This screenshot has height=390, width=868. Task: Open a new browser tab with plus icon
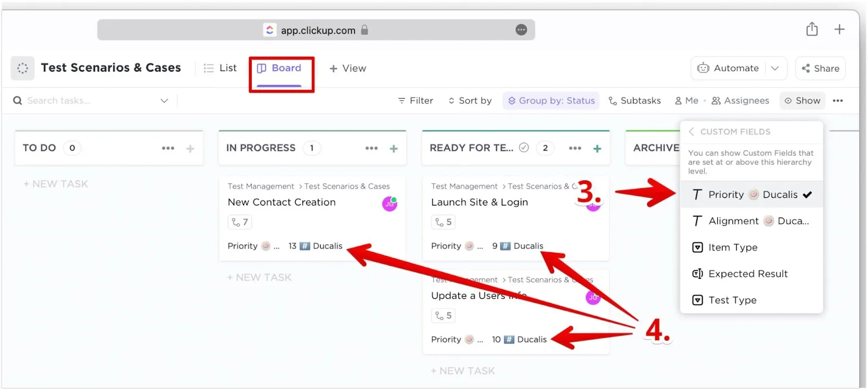(839, 29)
